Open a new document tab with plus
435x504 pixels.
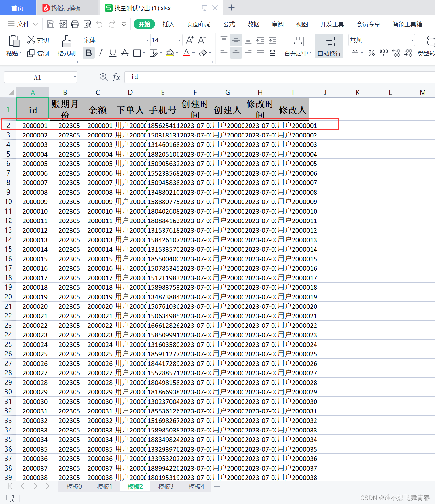coord(231,8)
